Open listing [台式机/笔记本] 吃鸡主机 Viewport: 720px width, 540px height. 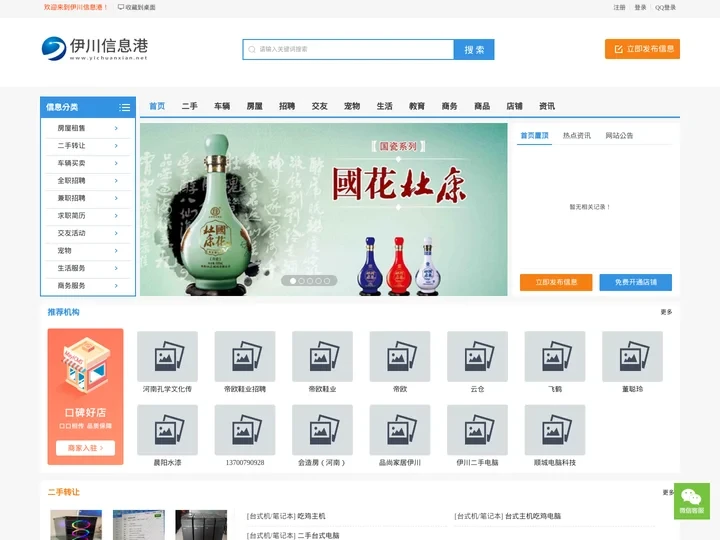(286, 516)
